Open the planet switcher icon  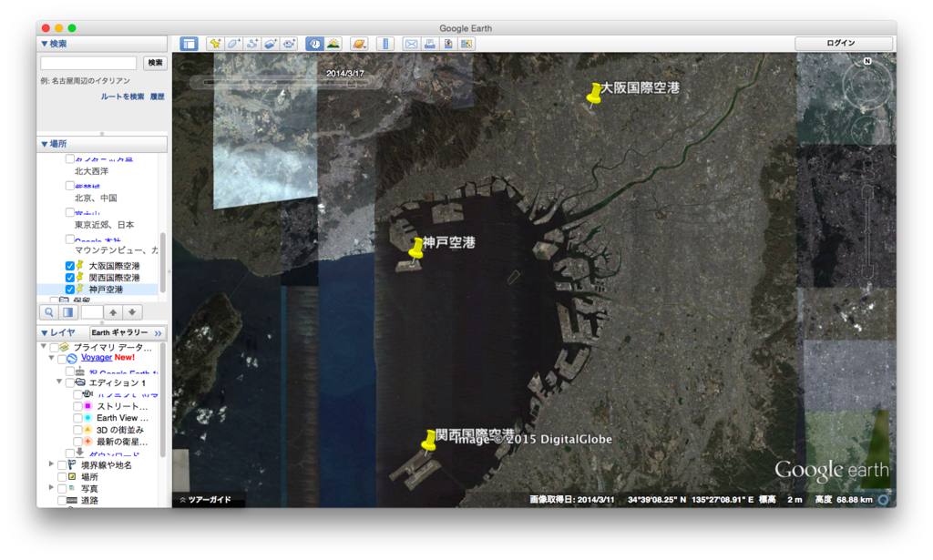pos(359,44)
